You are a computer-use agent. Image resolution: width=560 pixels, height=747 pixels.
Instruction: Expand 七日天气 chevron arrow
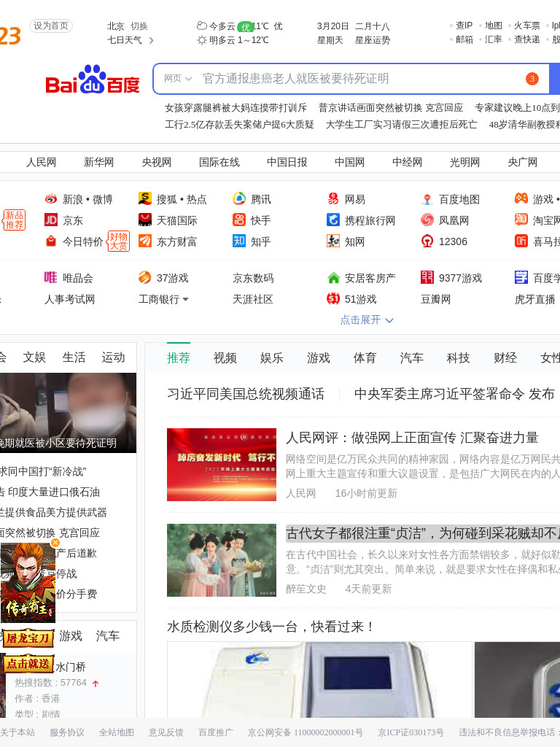pos(152,41)
